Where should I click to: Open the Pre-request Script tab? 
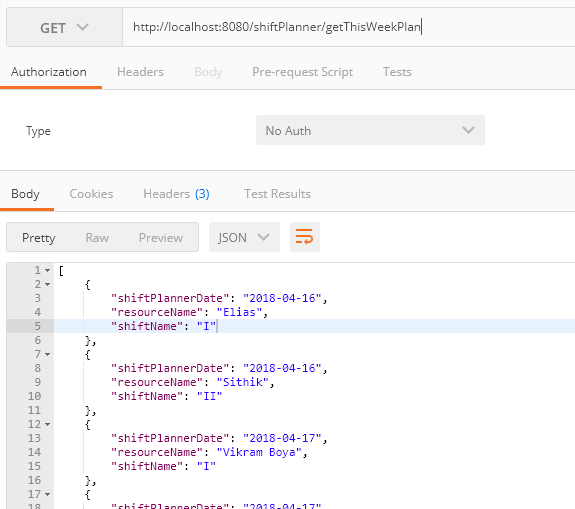pyautogui.click(x=303, y=72)
